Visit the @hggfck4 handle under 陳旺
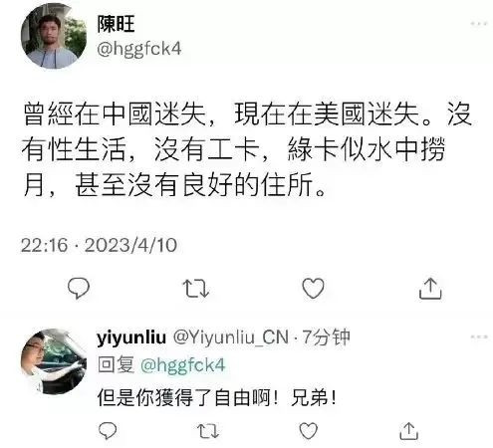 (x=139, y=49)
